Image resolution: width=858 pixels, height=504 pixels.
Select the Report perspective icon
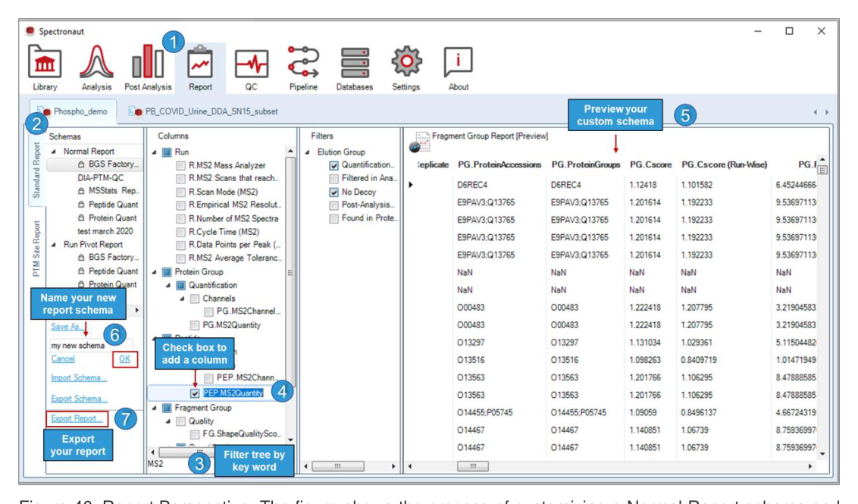pyautogui.click(x=200, y=67)
